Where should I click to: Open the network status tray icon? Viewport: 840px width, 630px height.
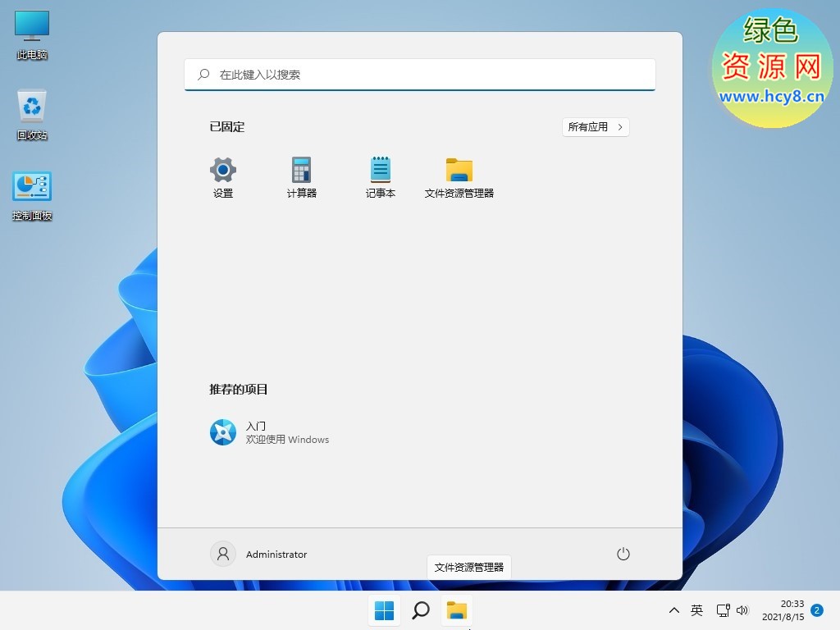pyautogui.click(x=724, y=610)
